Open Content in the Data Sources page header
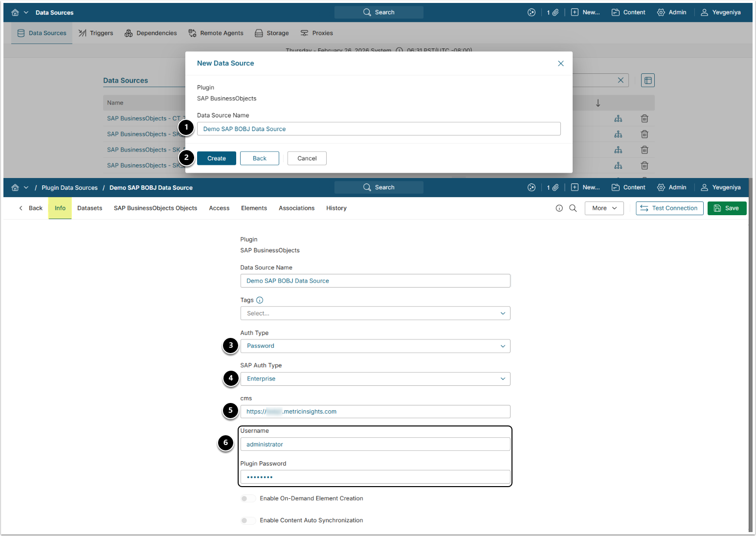The height and width of the screenshot is (536, 756). 628,12
